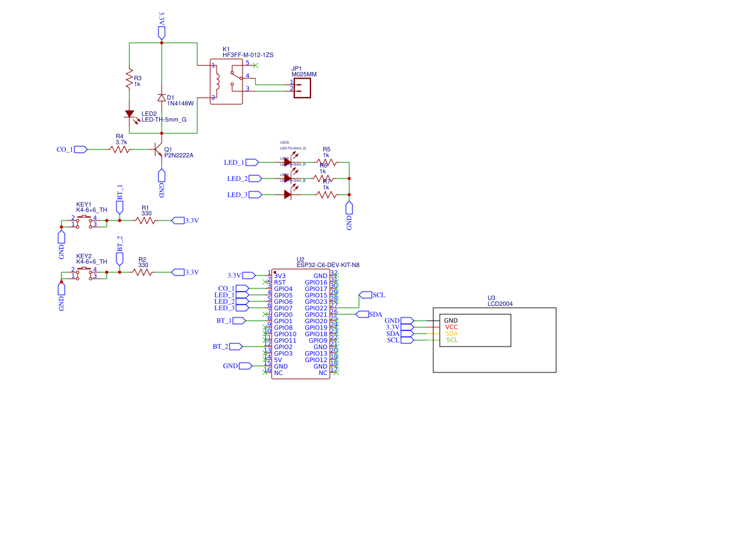756x534 pixels.
Task: Click the R5 1k resistor symbol
Action: point(327,162)
